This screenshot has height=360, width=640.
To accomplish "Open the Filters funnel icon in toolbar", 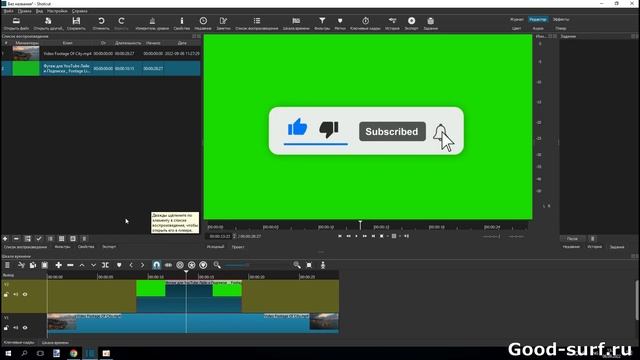I will coord(322,21).
